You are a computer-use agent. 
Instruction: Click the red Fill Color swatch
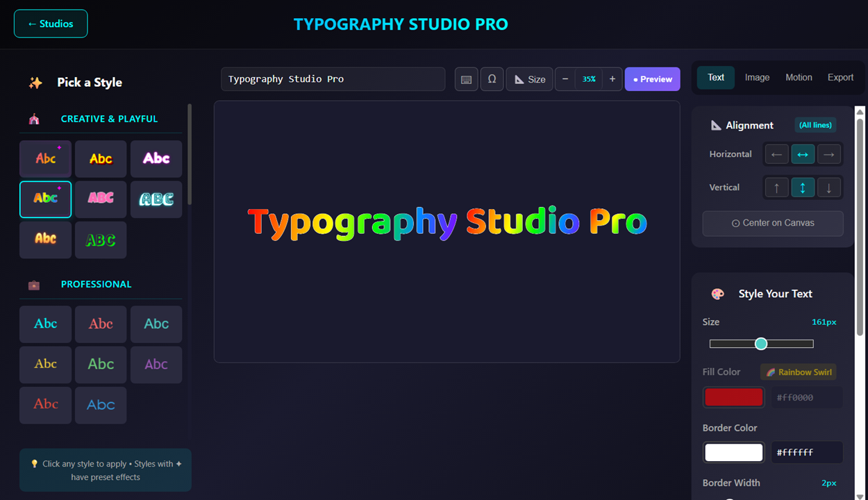click(733, 397)
